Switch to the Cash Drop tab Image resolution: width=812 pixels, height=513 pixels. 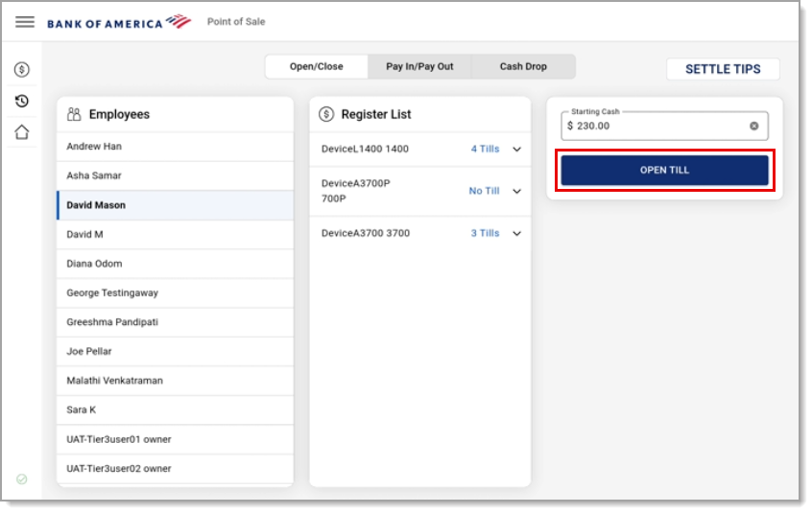pos(523,67)
